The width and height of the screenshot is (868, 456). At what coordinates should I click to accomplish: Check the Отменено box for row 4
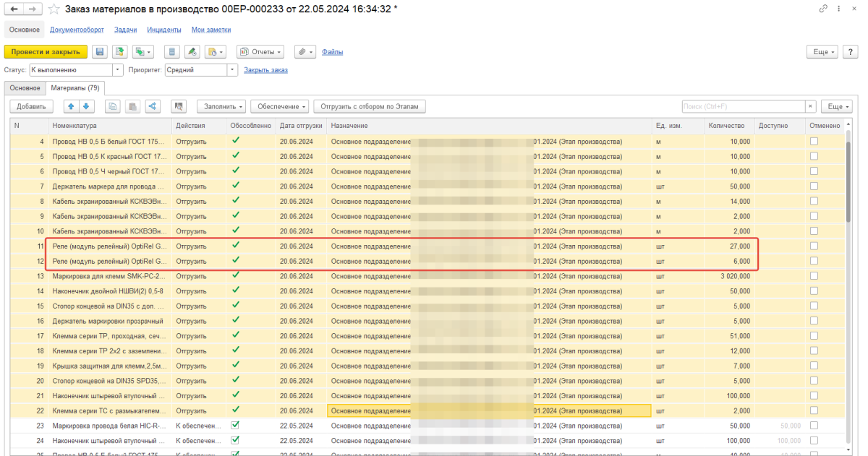(814, 142)
